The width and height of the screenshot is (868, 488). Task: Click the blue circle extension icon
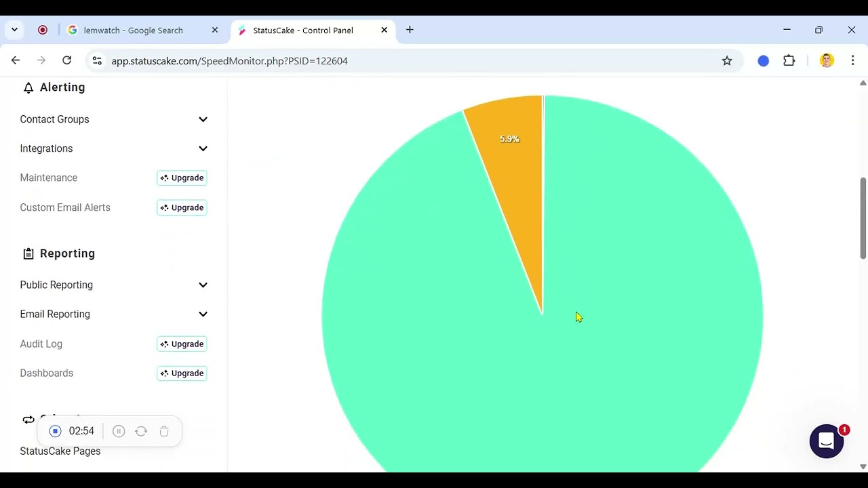[x=764, y=61]
